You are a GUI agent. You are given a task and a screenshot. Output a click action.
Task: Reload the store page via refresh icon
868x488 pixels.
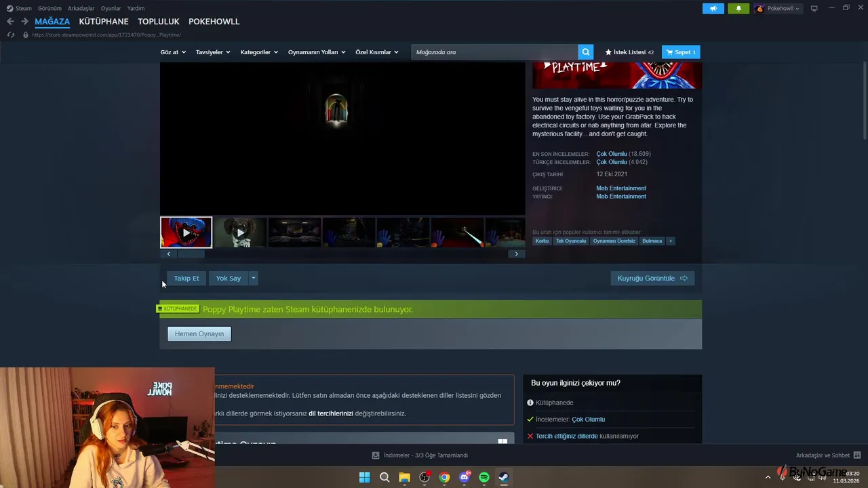point(10,35)
